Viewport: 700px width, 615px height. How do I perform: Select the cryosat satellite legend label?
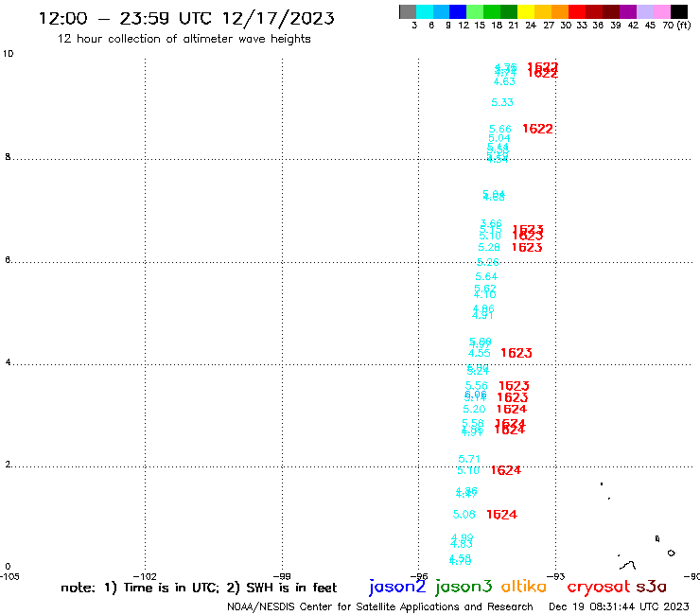[598, 588]
